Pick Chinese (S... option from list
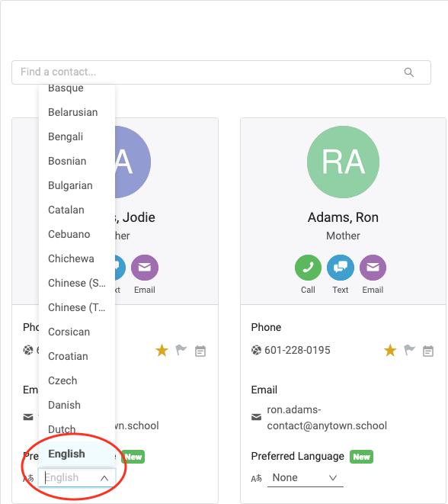Image resolution: width=448 pixels, height=504 pixels. (77, 283)
